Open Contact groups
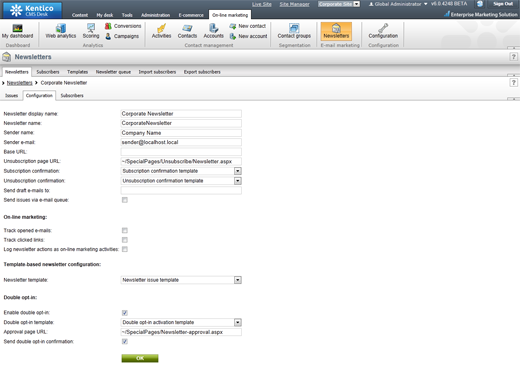Screen dimensions: 520x369 294,31
